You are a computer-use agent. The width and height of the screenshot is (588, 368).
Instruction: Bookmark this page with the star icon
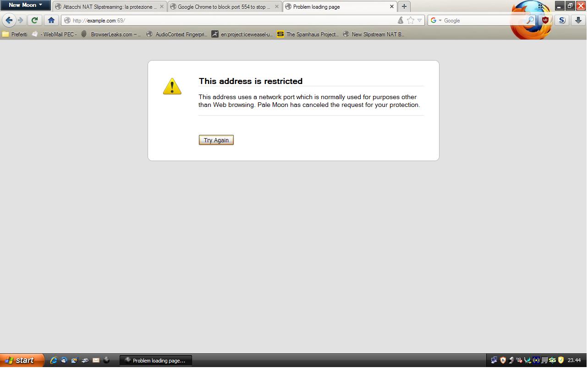tap(411, 20)
